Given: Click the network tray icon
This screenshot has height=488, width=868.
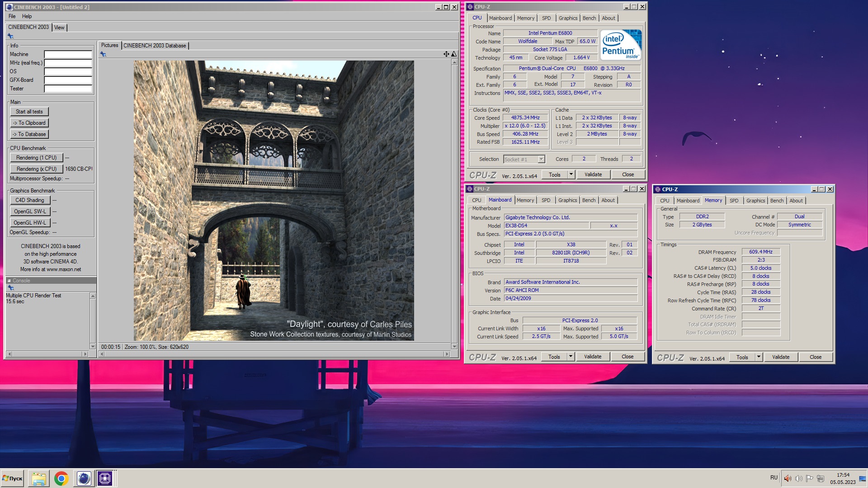Looking at the screenshot, I should (821, 479).
